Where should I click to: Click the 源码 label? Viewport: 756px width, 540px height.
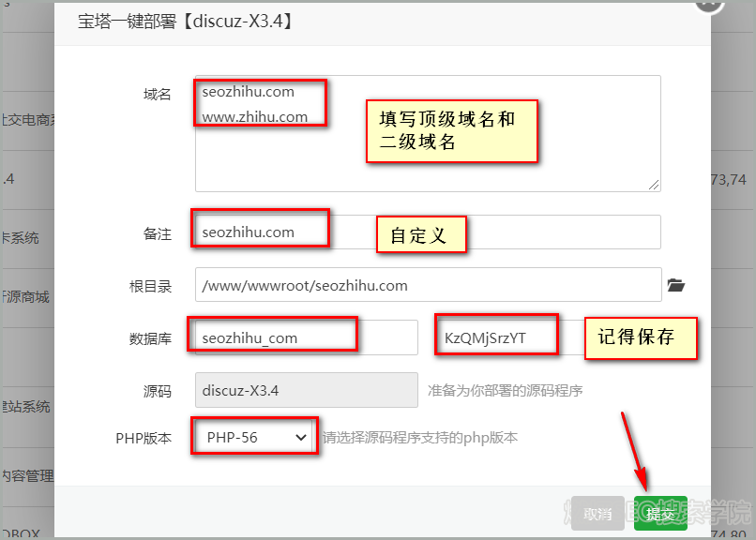(x=158, y=391)
